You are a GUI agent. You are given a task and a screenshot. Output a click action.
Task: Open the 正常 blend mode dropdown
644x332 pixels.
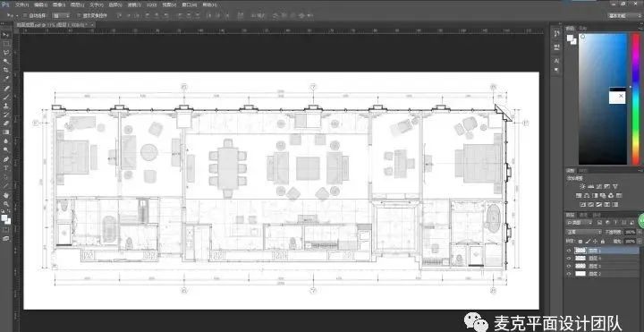pyautogui.click(x=583, y=232)
